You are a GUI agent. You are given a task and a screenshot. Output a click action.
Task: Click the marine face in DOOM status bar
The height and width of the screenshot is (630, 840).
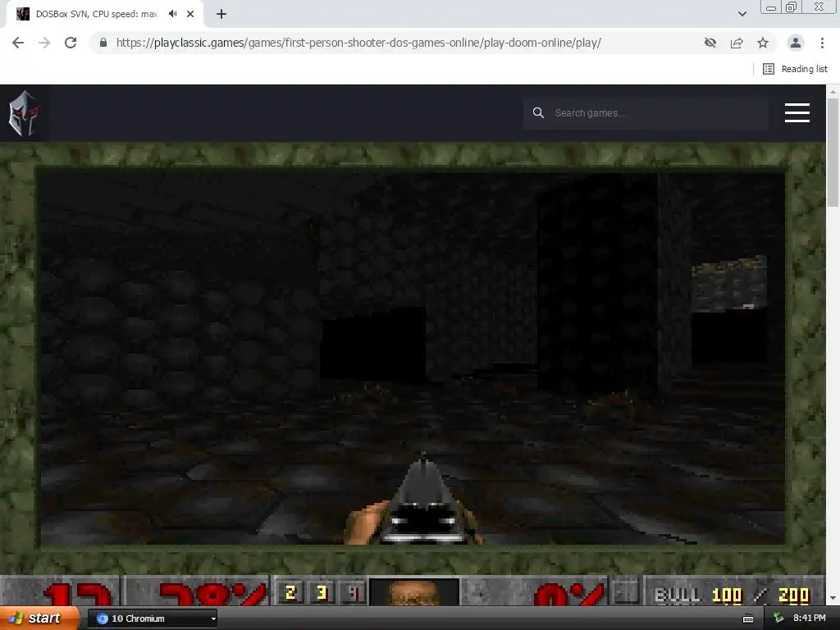413,592
